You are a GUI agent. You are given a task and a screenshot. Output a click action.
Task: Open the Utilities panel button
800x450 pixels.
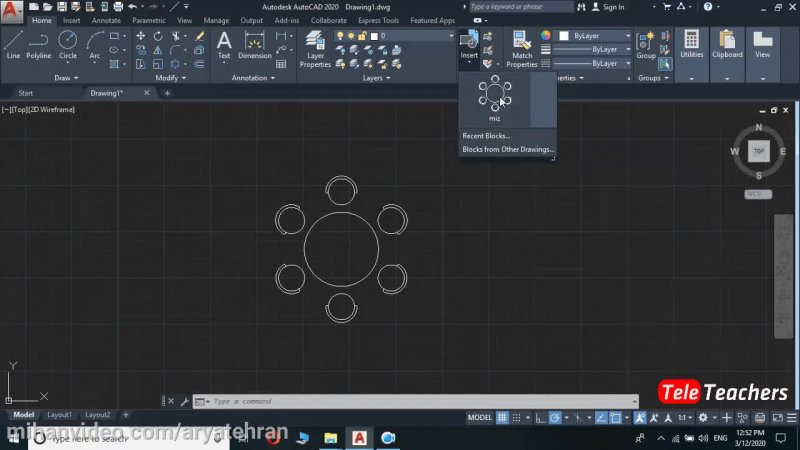click(x=691, y=45)
